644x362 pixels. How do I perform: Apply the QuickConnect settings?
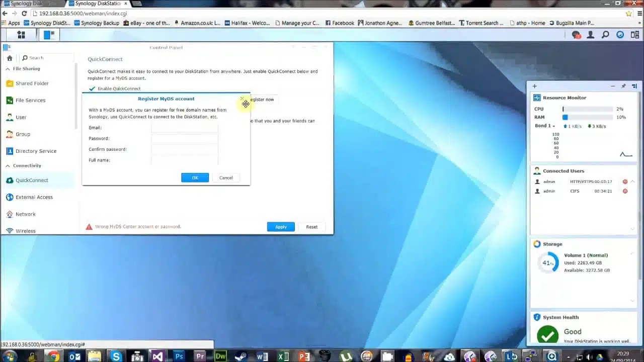(x=281, y=227)
